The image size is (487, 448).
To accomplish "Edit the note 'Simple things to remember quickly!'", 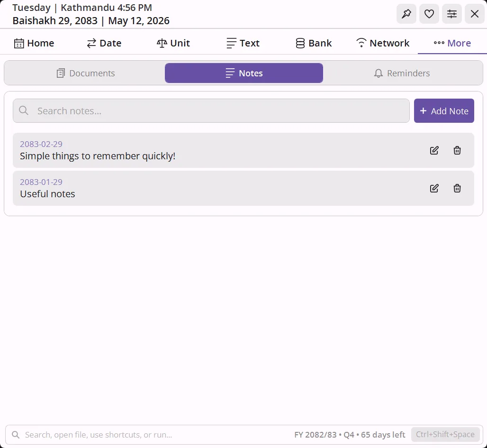I will [434, 150].
